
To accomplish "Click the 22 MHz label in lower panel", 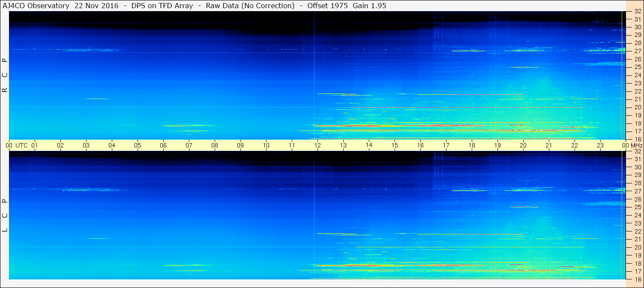I will pyautogui.click(x=638, y=231).
